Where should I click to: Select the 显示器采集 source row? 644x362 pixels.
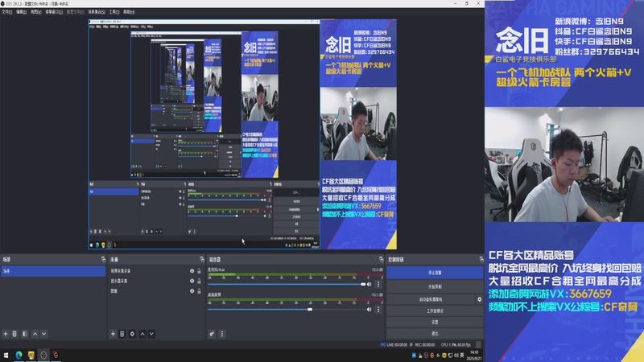[155, 281]
